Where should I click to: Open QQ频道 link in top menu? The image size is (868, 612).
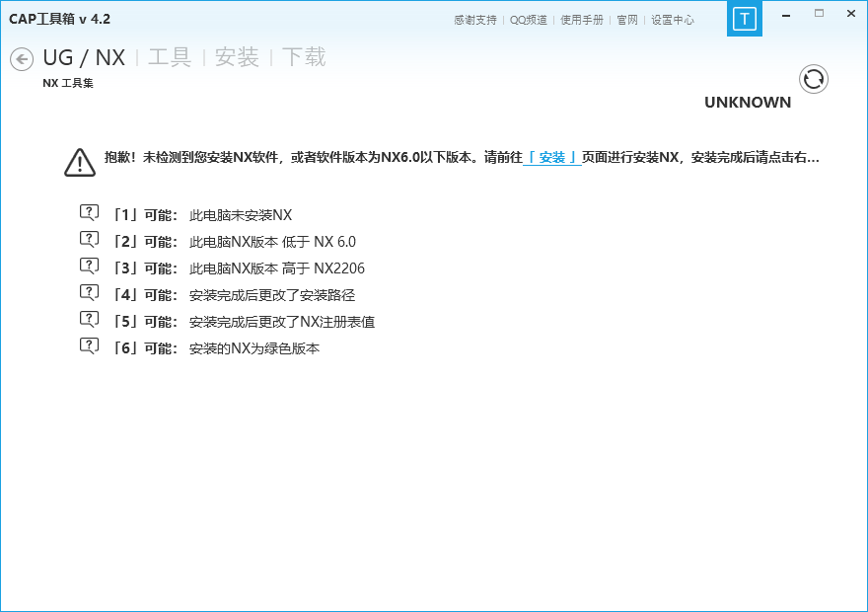tap(528, 20)
